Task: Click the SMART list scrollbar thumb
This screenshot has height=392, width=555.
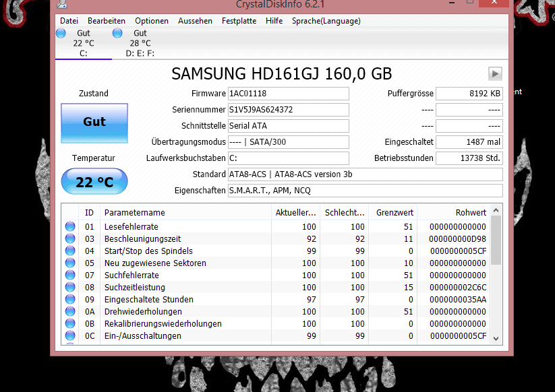Action: tap(496, 240)
